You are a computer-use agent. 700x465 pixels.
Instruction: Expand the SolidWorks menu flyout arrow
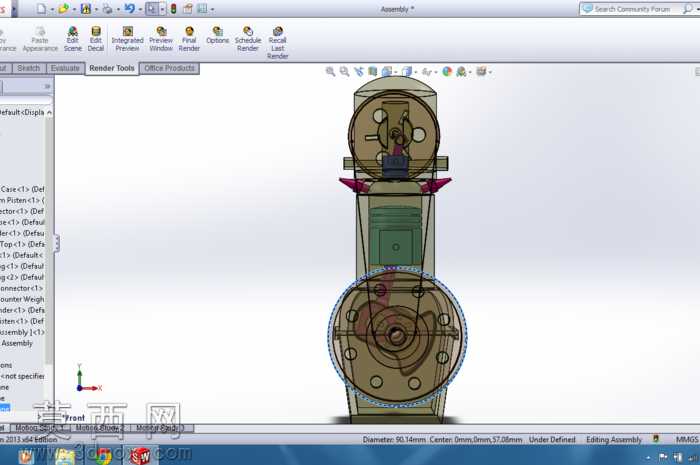tap(14, 8)
